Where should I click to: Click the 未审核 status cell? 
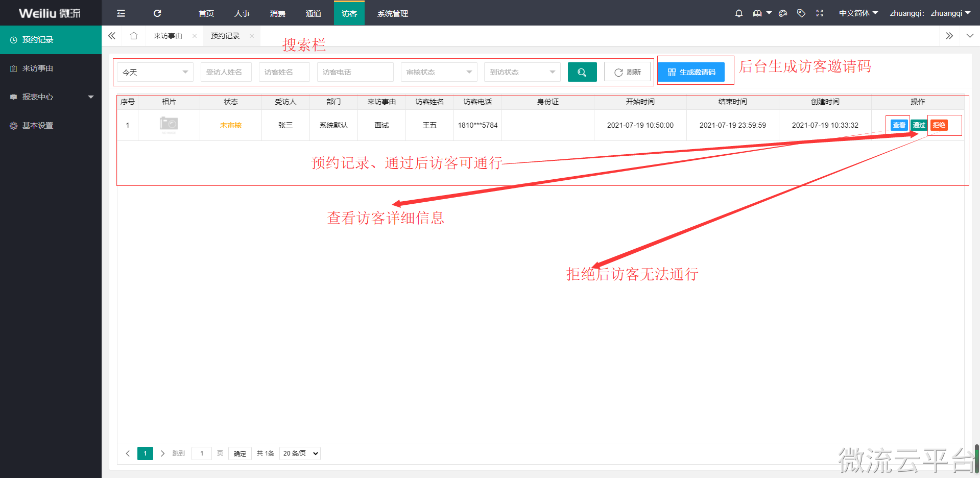pos(231,125)
